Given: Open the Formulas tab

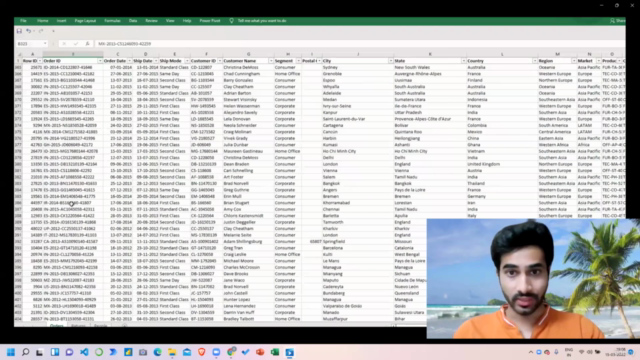Looking at the screenshot, I should (112, 20).
